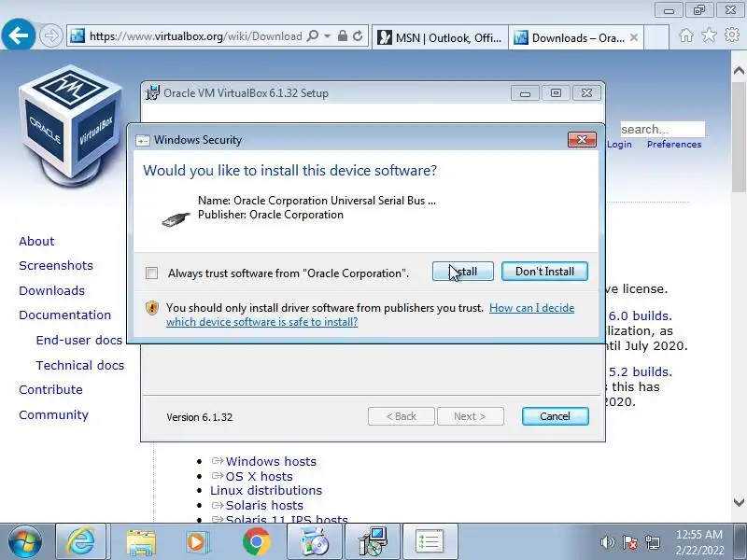Click the VirtualBox cube logo

[70, 126]
